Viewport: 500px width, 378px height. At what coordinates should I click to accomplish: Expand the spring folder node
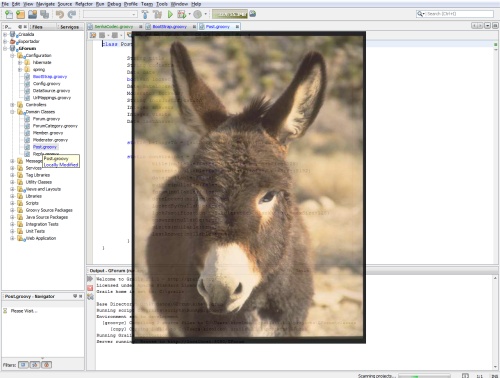point(20,70)
